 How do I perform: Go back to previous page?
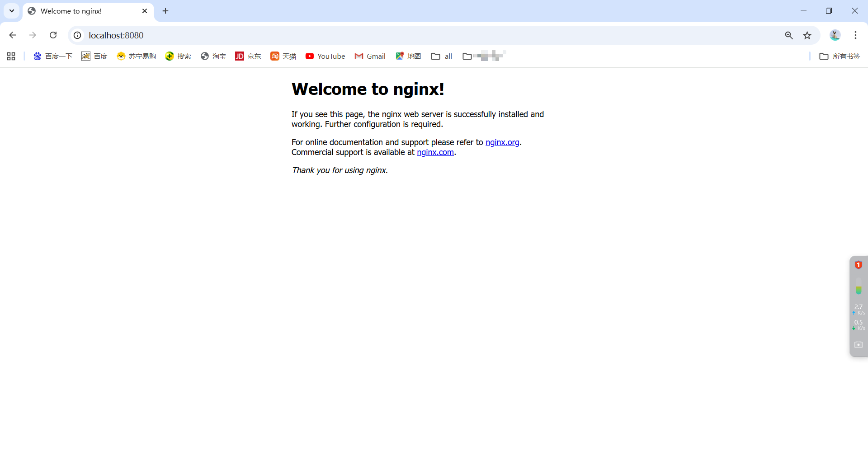click(x=13, y=35)
